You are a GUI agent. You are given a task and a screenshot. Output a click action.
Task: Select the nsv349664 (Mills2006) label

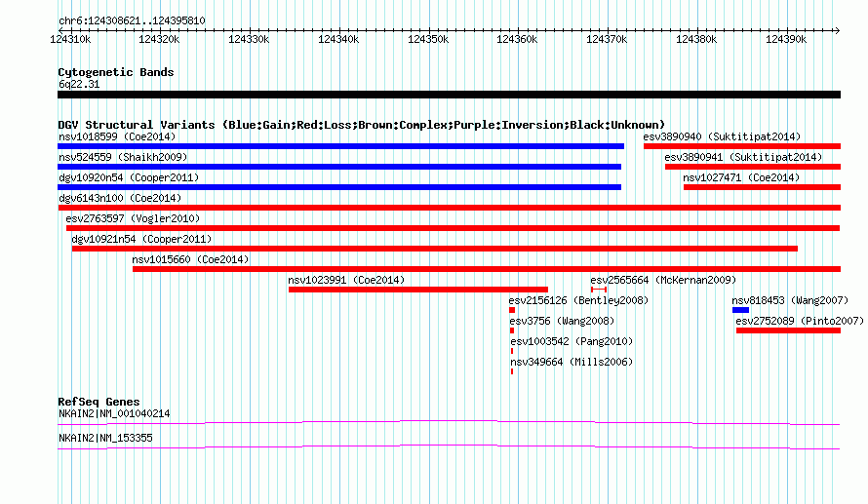click(x=572, y=362)
